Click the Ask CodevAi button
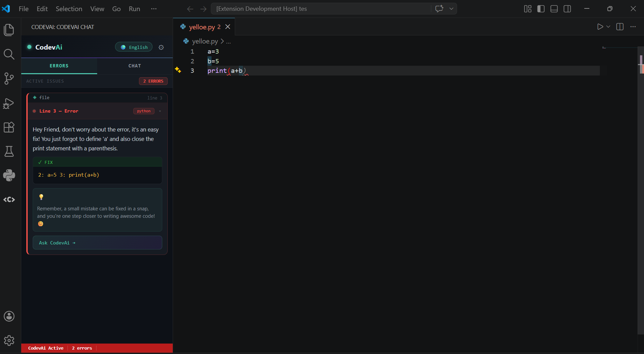The width and height of the screenshot is (644, 354). 97,243
